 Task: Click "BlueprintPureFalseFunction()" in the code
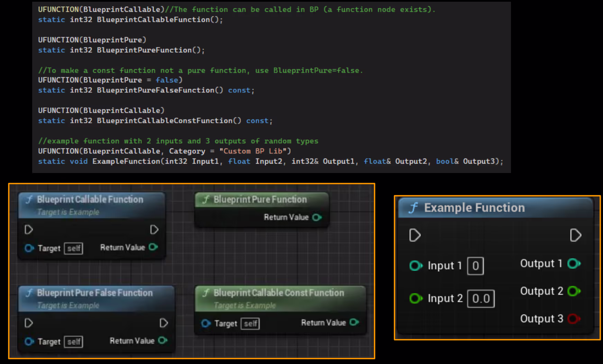click(160, 90)
